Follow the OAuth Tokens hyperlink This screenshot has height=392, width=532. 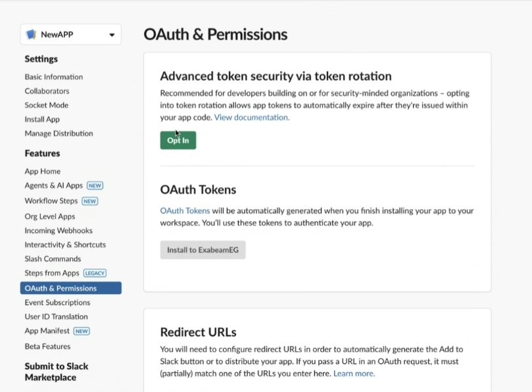[185, 210]
